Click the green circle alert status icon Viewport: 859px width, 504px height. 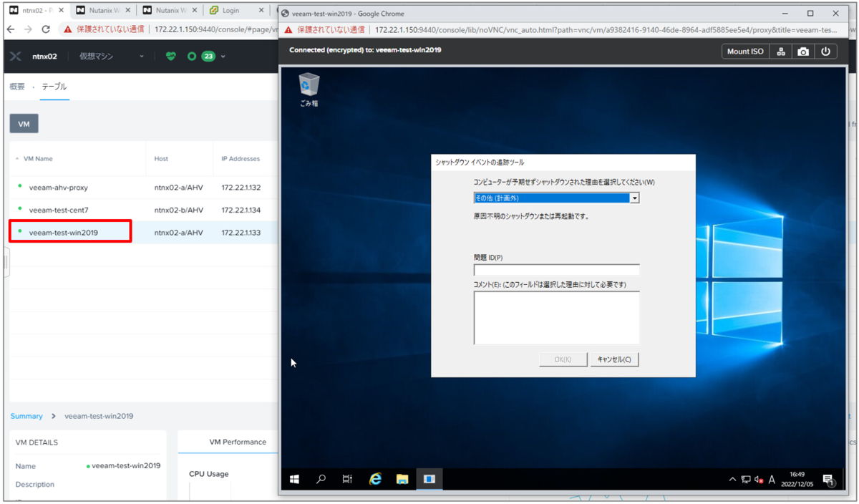(191, 56)
